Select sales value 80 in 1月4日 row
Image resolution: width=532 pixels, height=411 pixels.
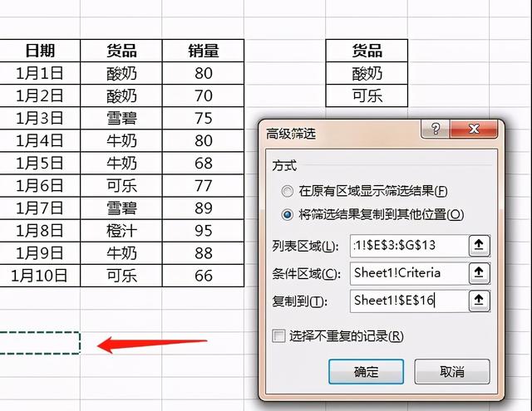point(203,140)
